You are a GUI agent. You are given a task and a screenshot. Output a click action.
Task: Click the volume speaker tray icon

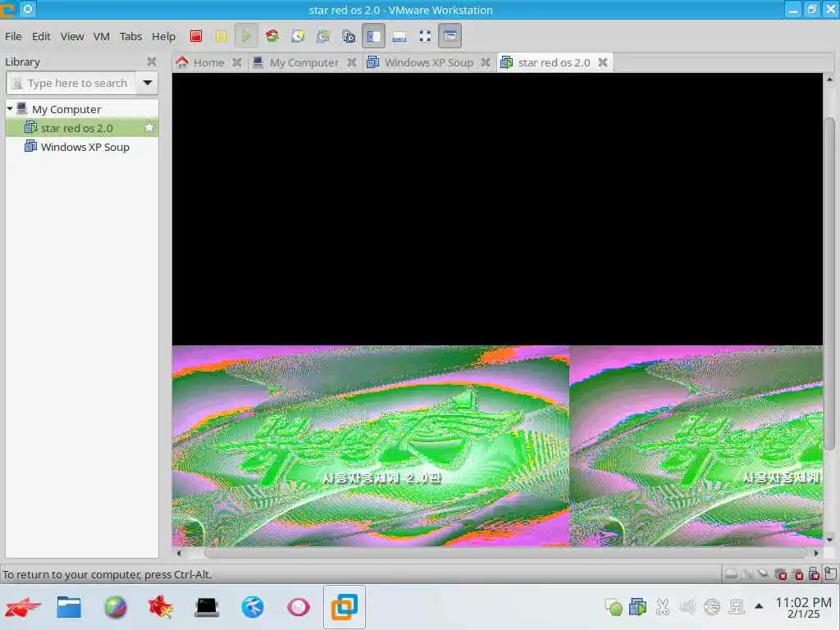pyautogui.click(x=687, y=607)
